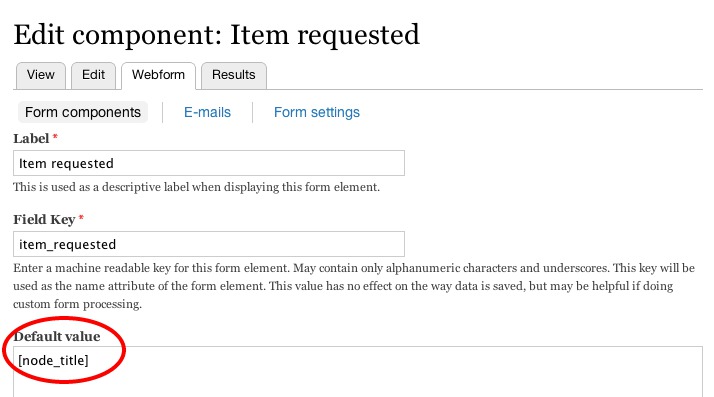Click into the Field Key input box

[209, 244]
